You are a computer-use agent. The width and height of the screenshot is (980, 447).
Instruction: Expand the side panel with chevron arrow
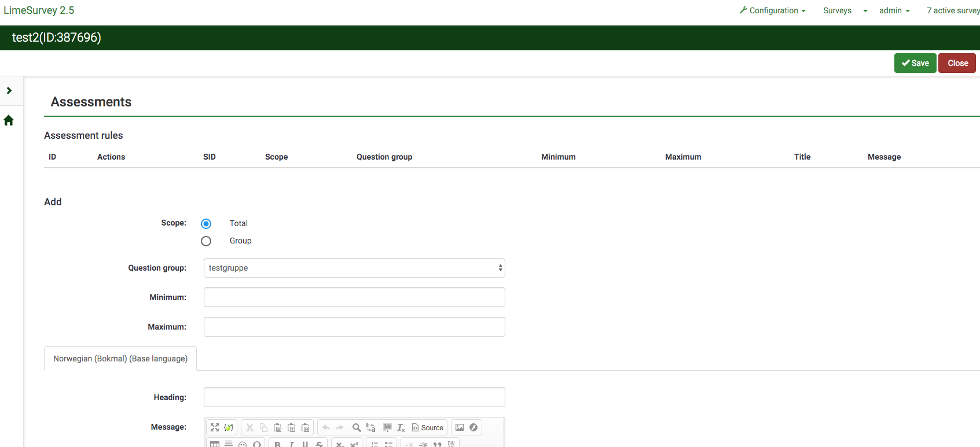point(9,90)
